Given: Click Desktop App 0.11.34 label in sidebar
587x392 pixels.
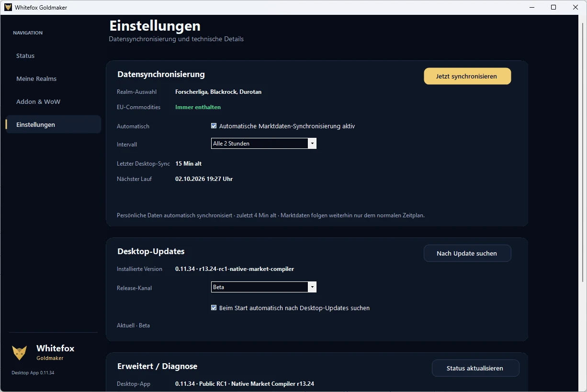Looking at the screenshot, I should pos(33,372).
